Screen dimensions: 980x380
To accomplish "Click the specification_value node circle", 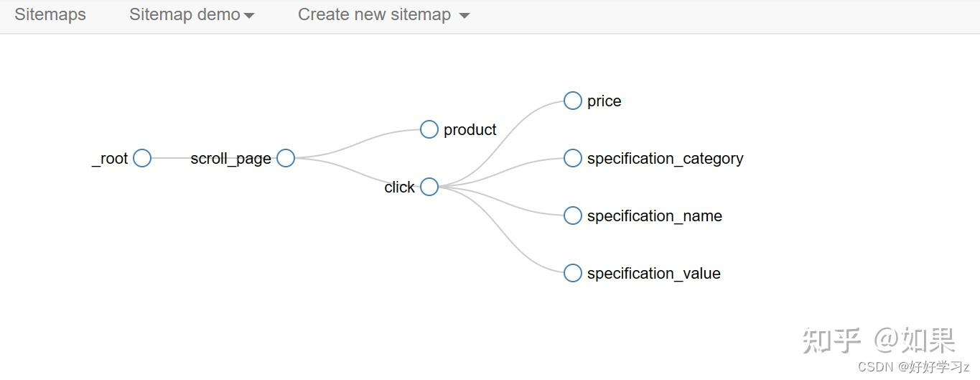I will pos(572,273).
